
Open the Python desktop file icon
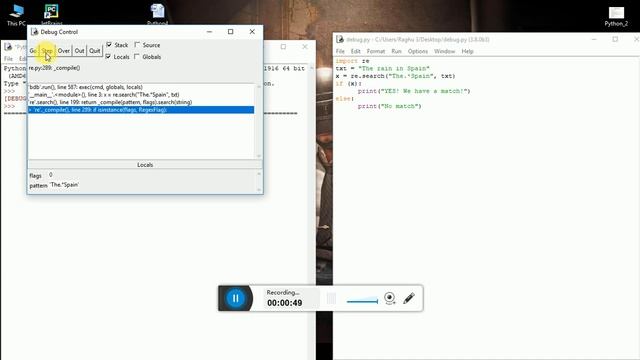click(x=158, y=14)
